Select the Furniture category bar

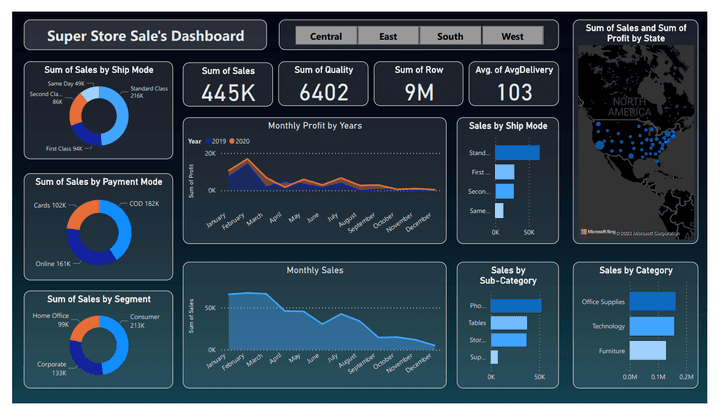(647, 350)
